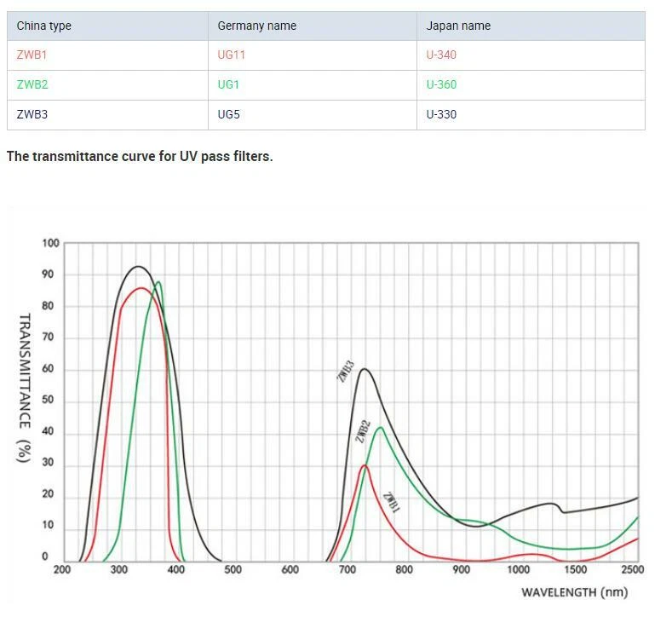This screenshot has width=672, height=617.
Task: Select the ZWB2 curve label on the chart
Action: click(362, 431)
